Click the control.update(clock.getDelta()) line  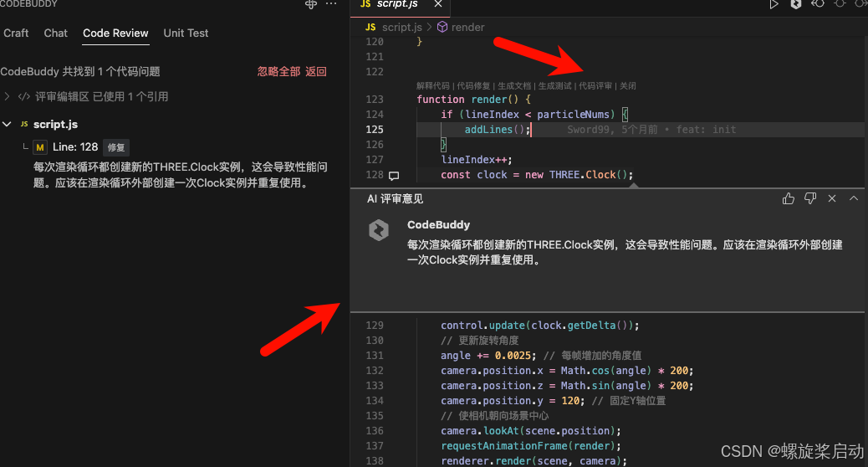pos(539,326)
